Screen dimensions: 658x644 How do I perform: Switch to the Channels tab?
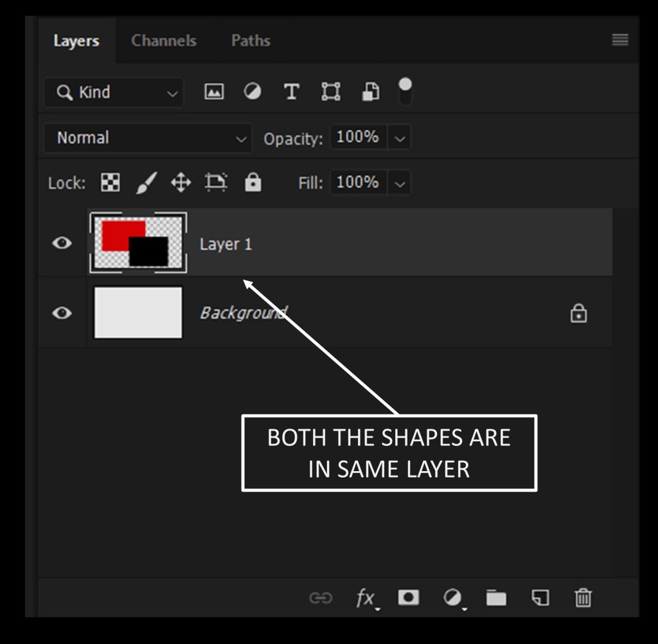click(x=164, y=40)
